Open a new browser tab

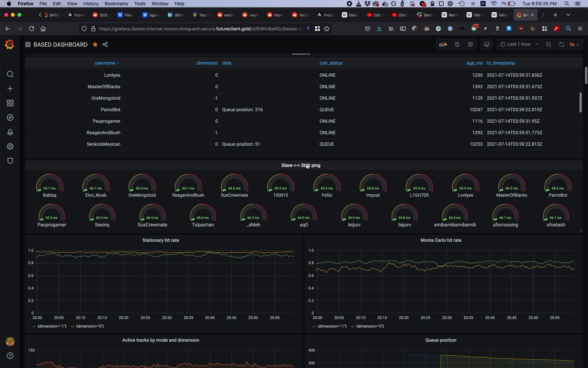click(x=555, y=15)
